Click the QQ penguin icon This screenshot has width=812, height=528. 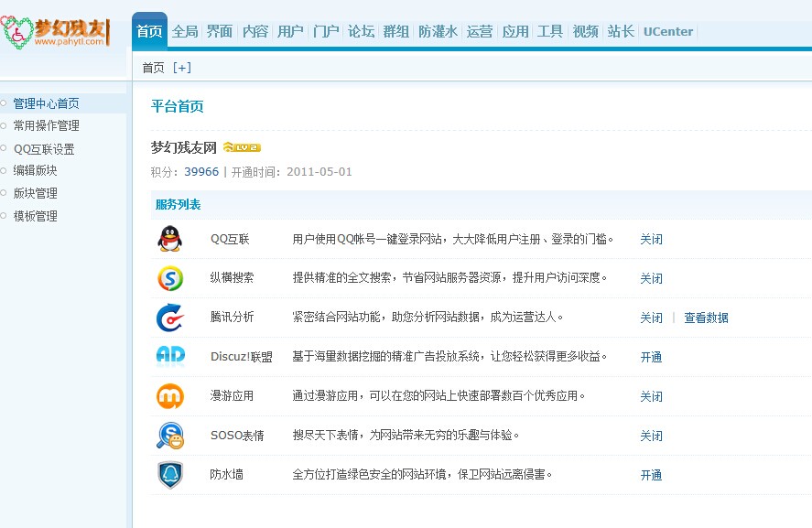169,239
